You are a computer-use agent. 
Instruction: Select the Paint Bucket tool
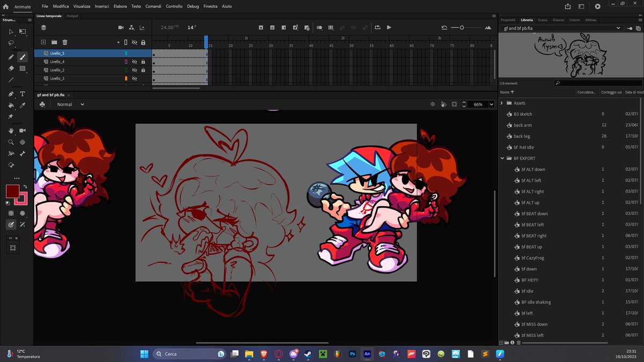coord(11,105)
